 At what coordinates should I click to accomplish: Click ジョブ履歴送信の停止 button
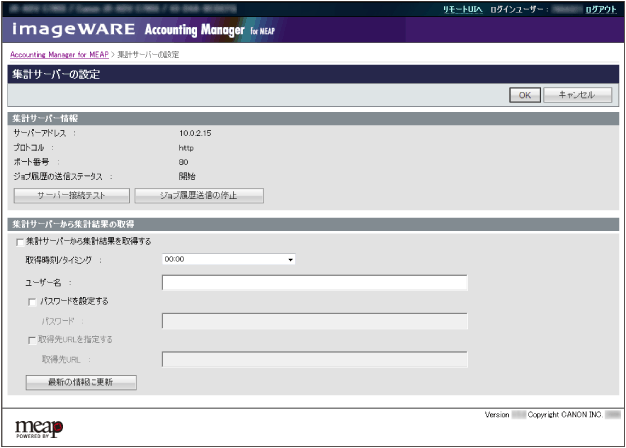199,195
